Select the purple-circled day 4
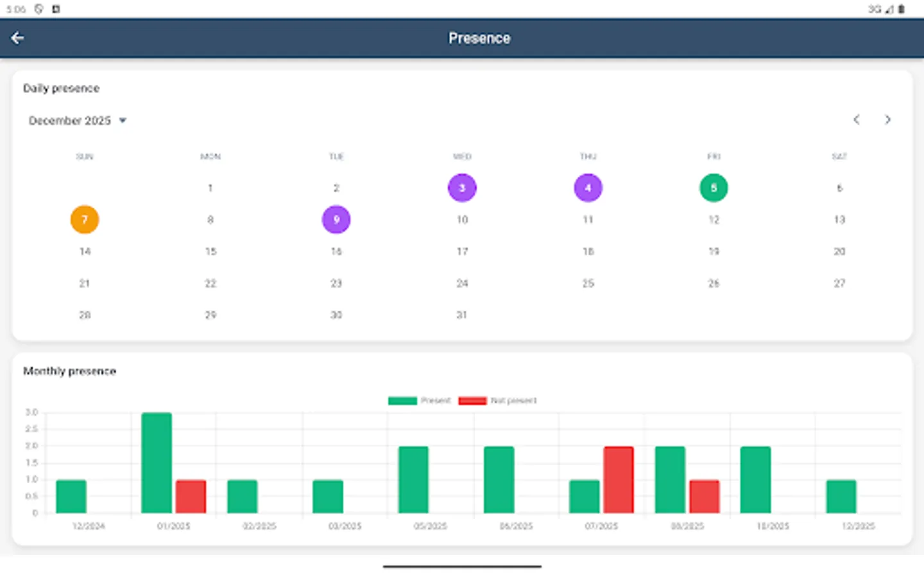The width and height of the screenshot is (924, 578). 588,188
